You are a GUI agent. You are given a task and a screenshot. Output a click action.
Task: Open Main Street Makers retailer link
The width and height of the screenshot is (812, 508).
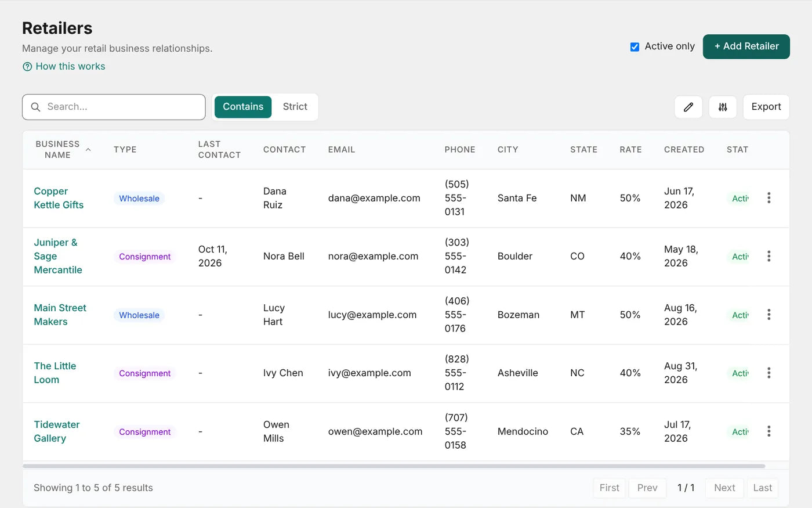[60, 315]
